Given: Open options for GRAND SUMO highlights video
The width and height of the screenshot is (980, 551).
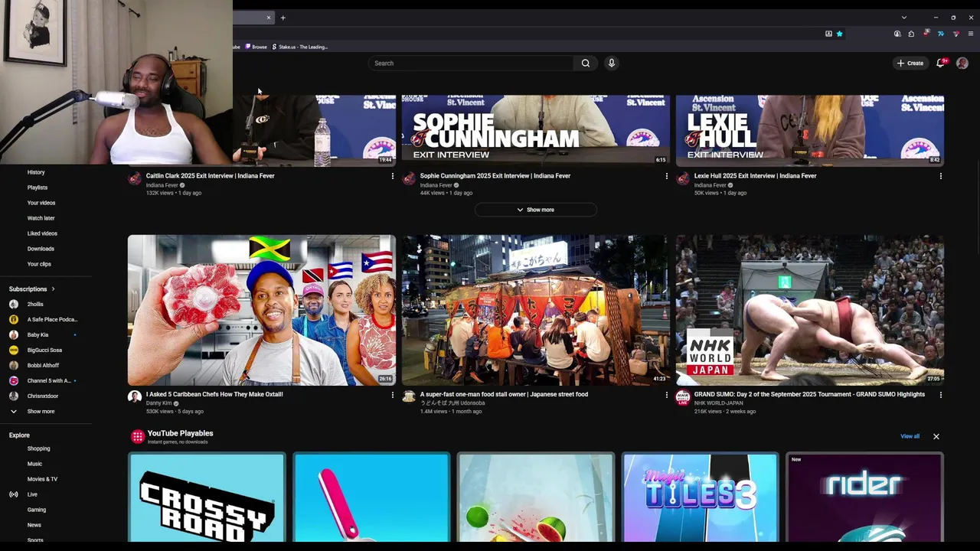Looking at the screenshot, I should click(x=941, y=395).
